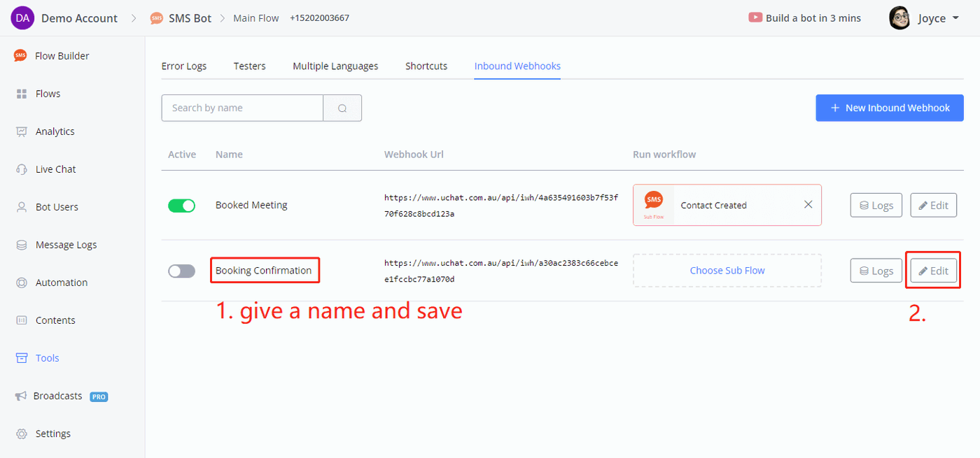Click the Booking Confirmation name
Screen dimensions: 980x458
pos(263,271)
